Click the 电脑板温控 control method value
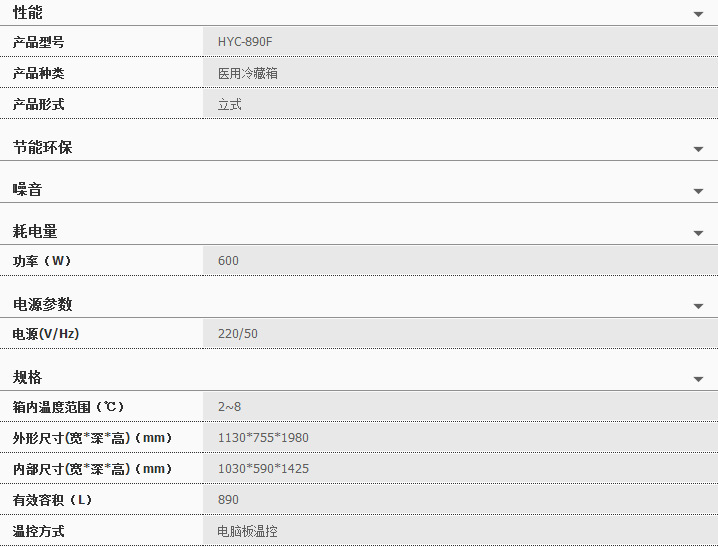 point(248,531)
